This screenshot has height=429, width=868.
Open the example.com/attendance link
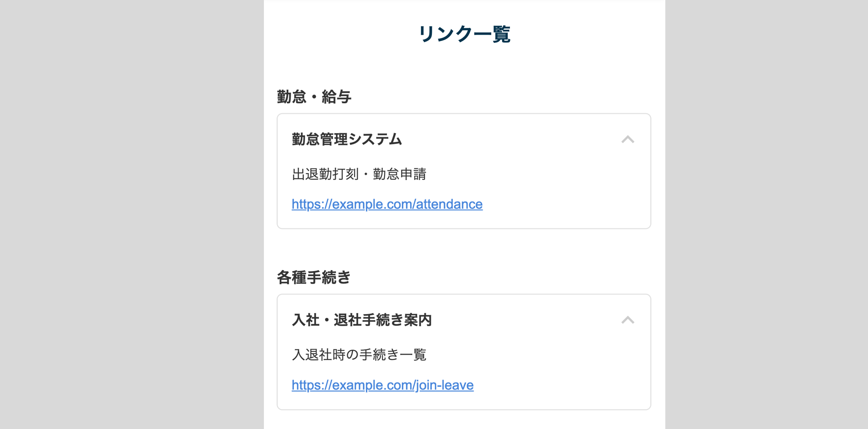tap(387, 204)
